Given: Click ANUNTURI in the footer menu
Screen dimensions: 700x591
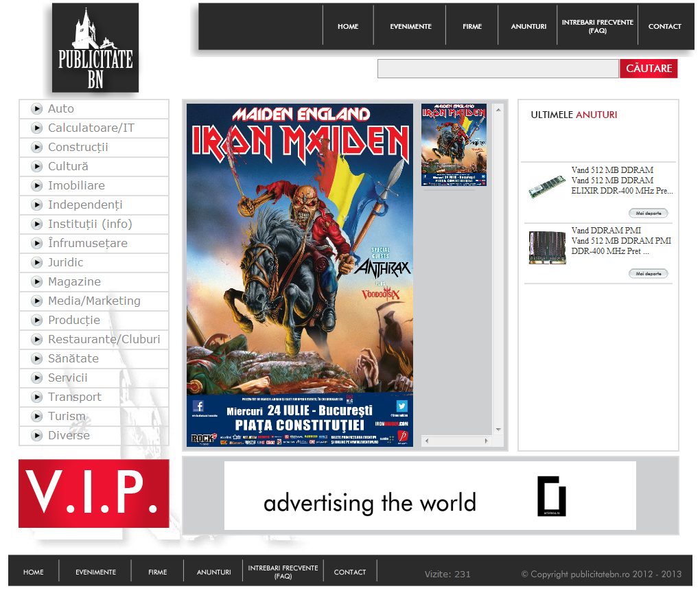Looking at the screenshot, I should pyautogui.click(x=214, y=572).
